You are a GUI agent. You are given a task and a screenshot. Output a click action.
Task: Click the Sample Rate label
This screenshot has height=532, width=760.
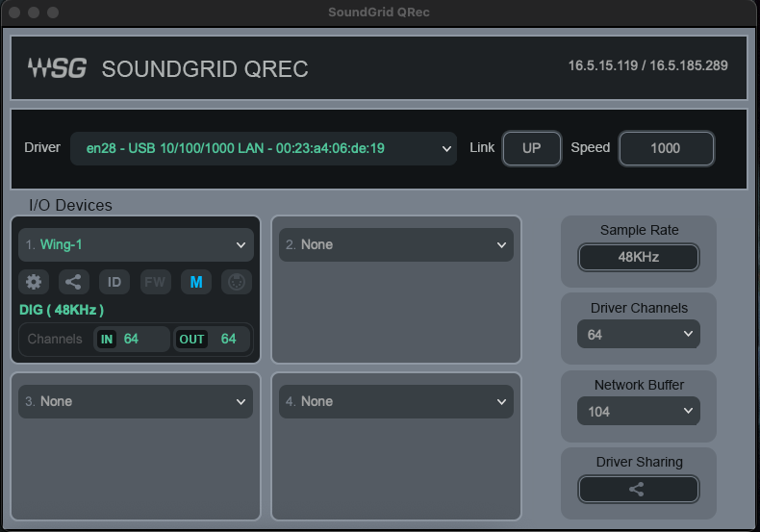click(x=639, y=230)
